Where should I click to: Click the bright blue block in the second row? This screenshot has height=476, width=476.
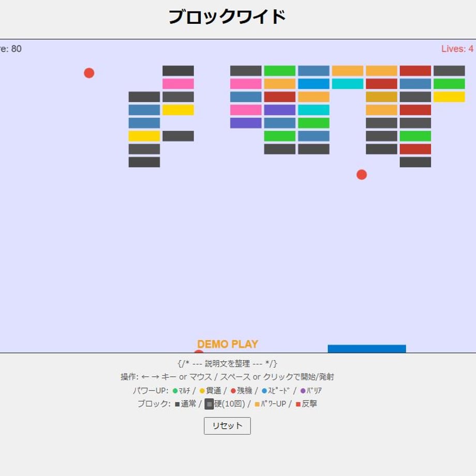pos(314,84)
